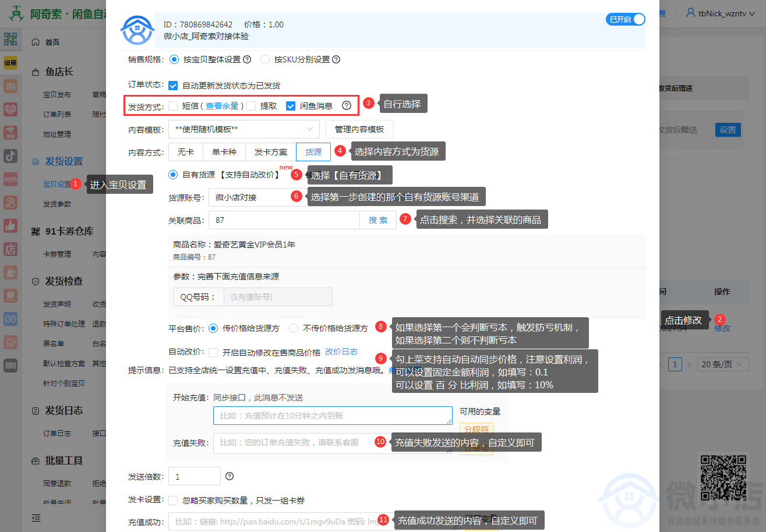The width and height of the screenshot is (766, 532).
Task: Select 按宝贝整体设置 radio option
Action: pyautogui.click(x=174, y=59)
